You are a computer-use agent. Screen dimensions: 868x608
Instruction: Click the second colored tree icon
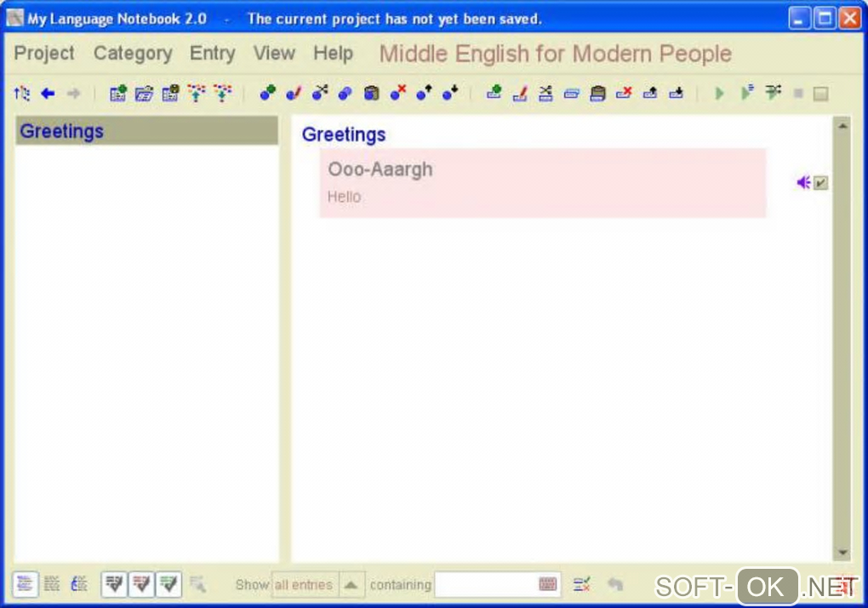click(x=223, y=93)
